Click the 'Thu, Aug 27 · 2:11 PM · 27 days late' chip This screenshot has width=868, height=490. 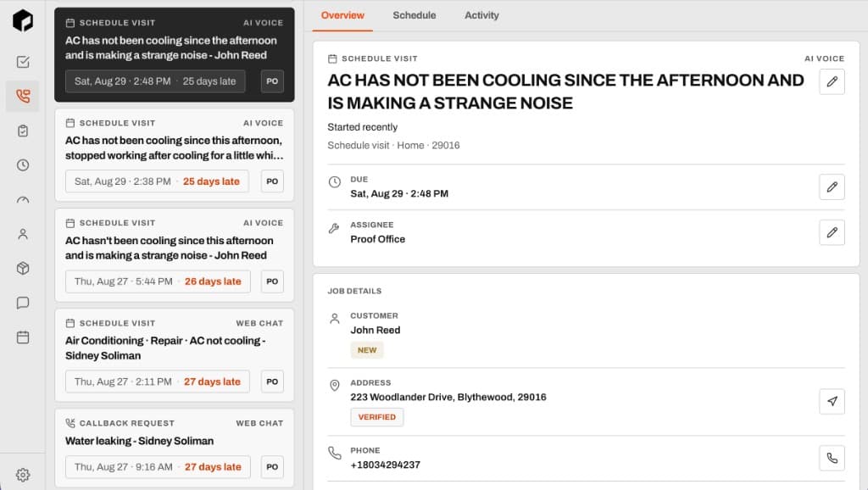pyautogui.click(x=157, y=381)
